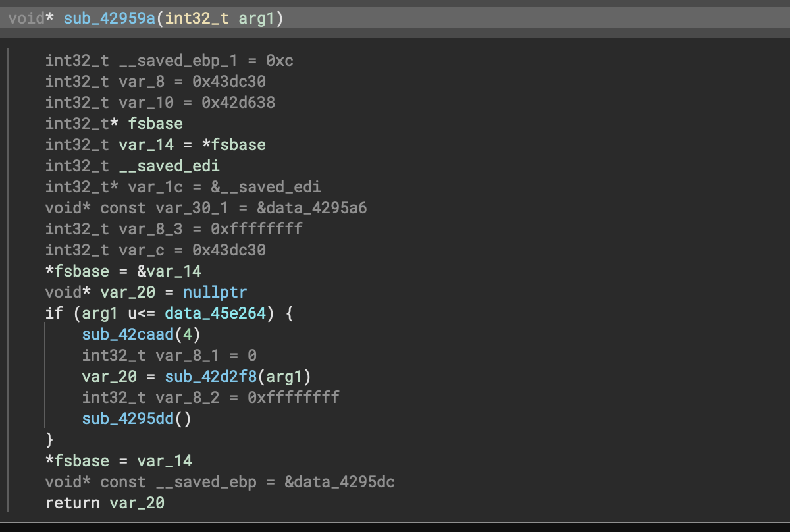Click the 0xc constant on first line

click(280, 61)
